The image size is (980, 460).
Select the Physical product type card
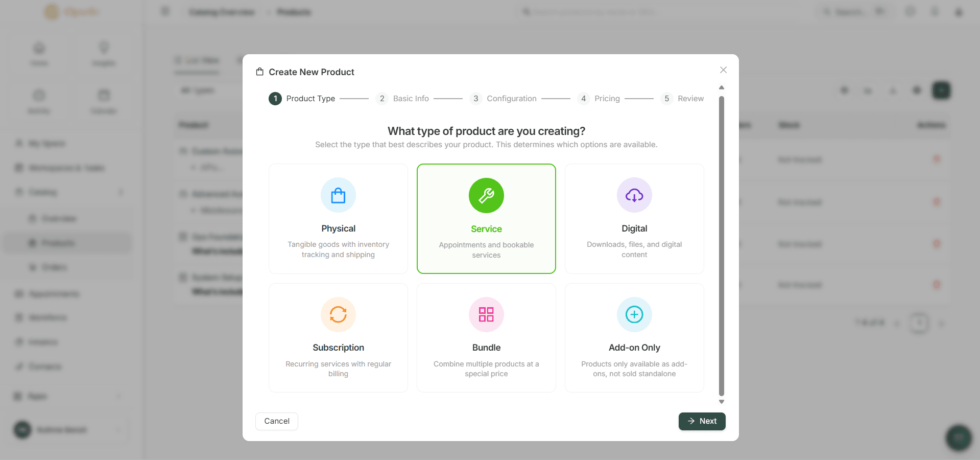point(338,219)
